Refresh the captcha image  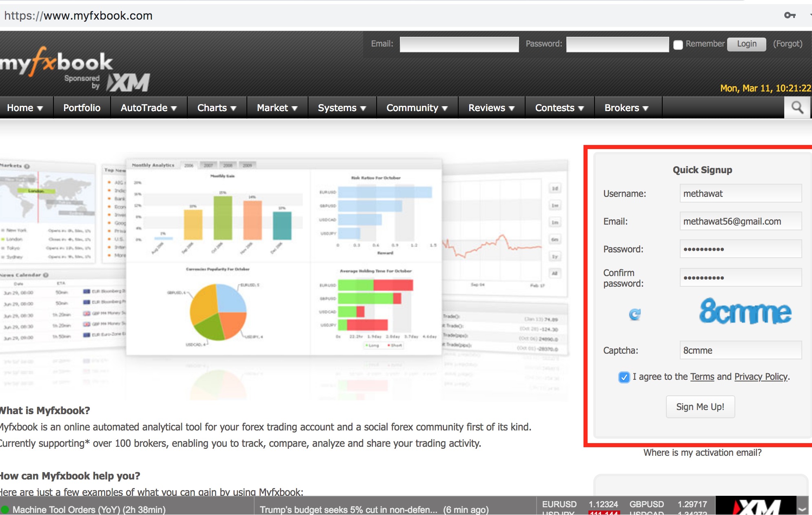(635, 314)
